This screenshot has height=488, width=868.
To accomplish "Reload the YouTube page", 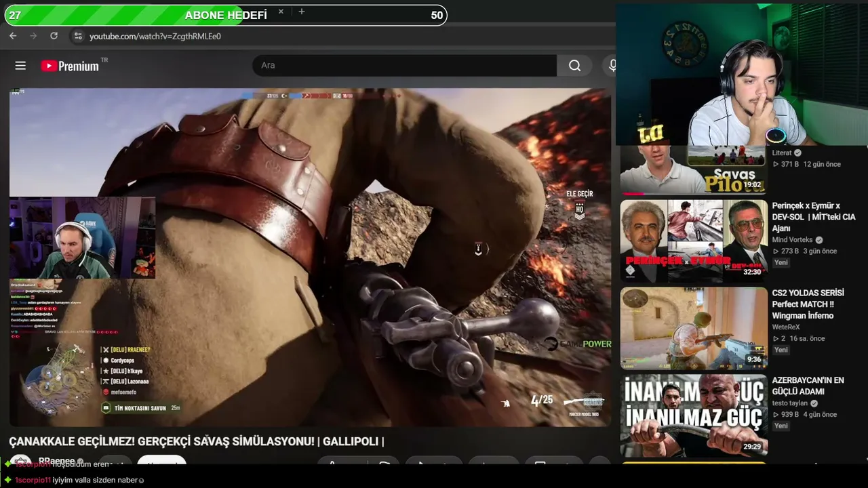I will coord(54,36).
